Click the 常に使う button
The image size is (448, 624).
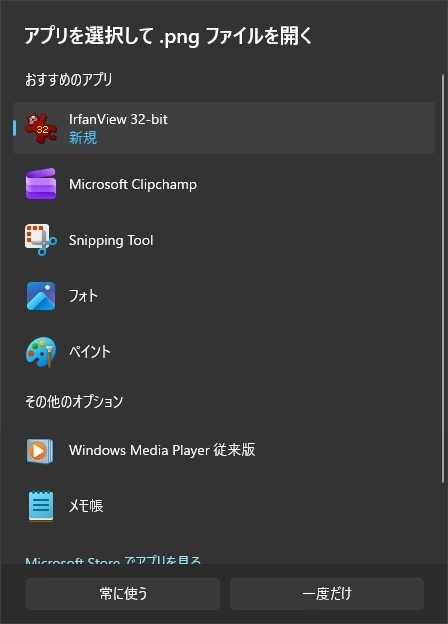123,594
